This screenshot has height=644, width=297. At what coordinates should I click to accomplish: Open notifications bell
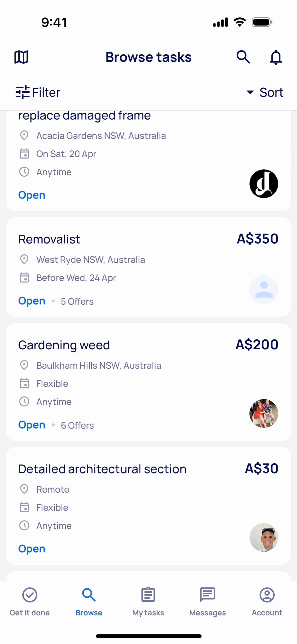click(x=276, y=57)
